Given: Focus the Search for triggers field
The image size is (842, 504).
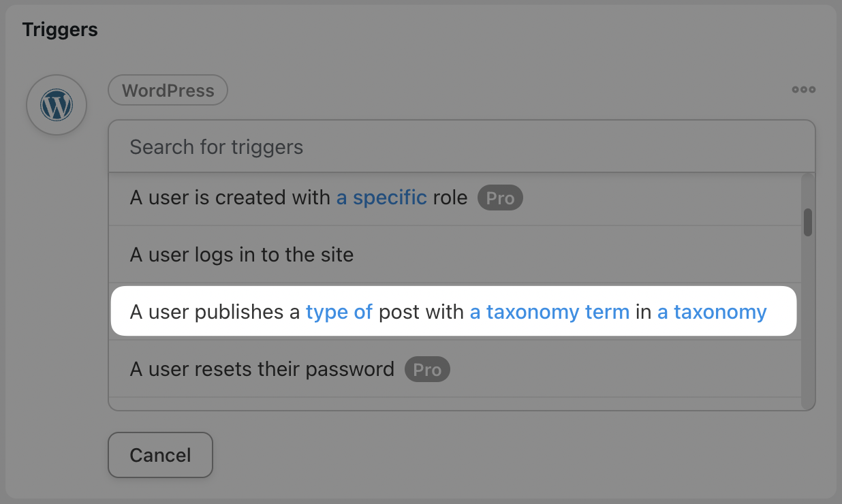Looking at the screenshot, I should 461,146.
